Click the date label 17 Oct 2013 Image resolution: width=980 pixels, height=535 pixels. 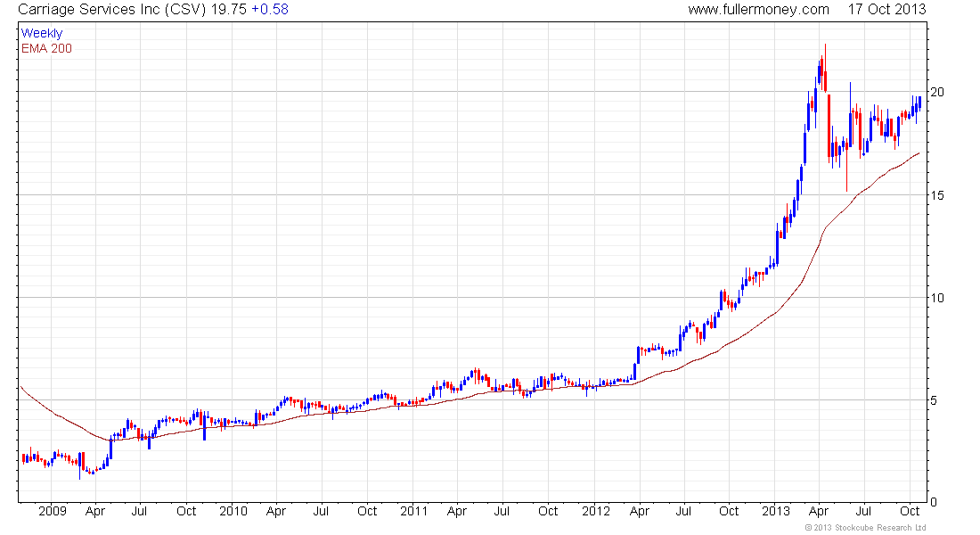[886, 10]
